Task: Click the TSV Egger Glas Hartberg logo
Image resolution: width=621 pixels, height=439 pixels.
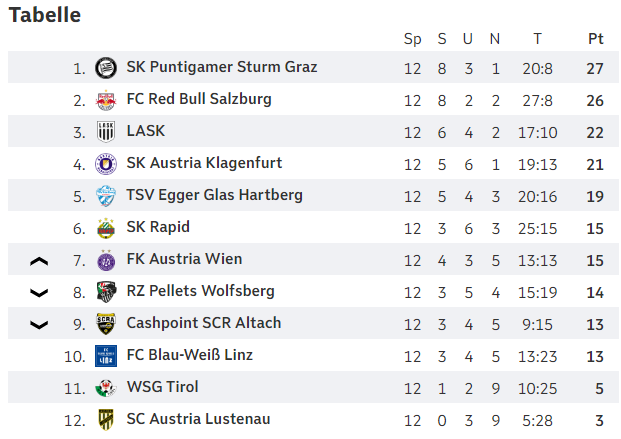Action: point(106,196)
